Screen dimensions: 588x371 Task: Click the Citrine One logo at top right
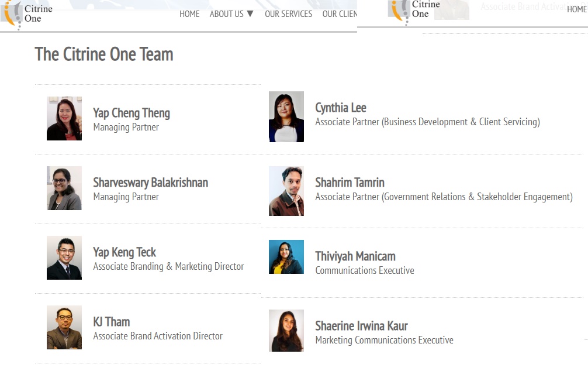click(415, 9)
